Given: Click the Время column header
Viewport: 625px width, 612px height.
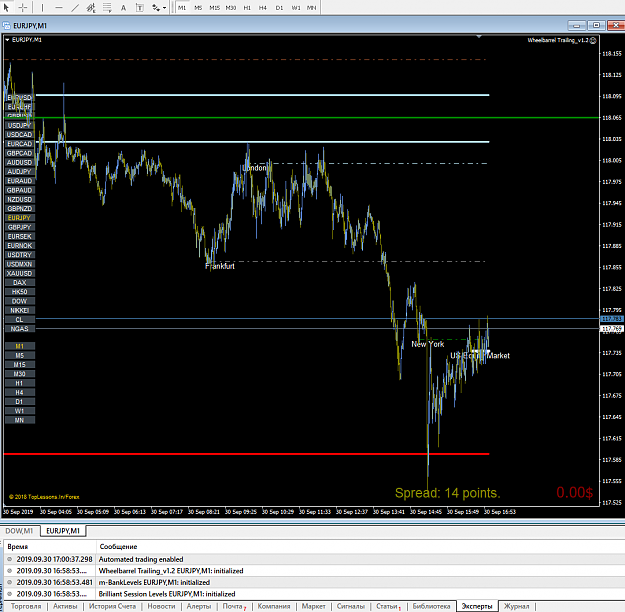Looking at the screenshot, I should click(x=50, y=547).
